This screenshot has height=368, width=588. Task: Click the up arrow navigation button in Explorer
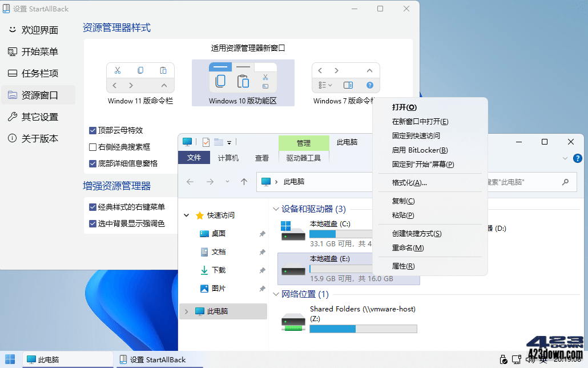pos(244,182)
